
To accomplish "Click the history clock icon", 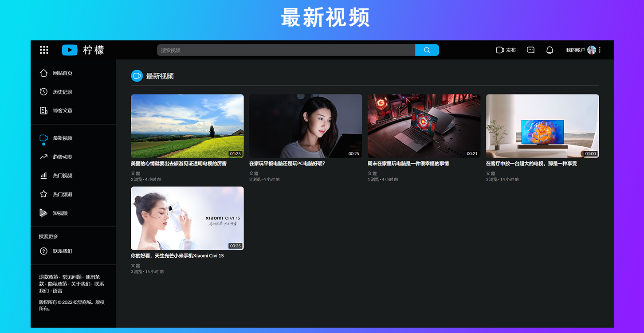I will click(x=43, y=92).
